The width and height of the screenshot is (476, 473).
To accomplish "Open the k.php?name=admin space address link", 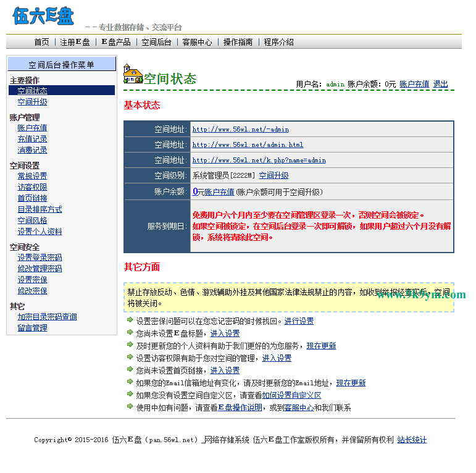I will coord(259,161).
